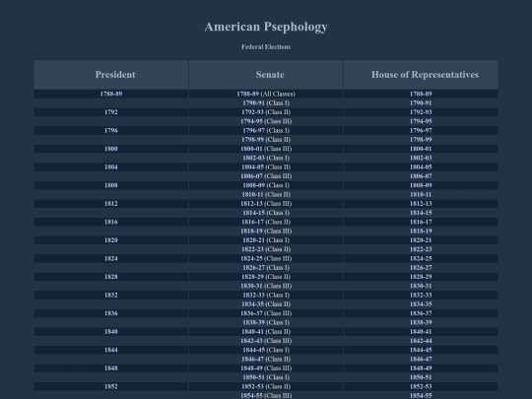This screenshot has height=399, width=532.
Task: Open Senate 1806-07 (Class III)
Action: [x=266, y=176]
